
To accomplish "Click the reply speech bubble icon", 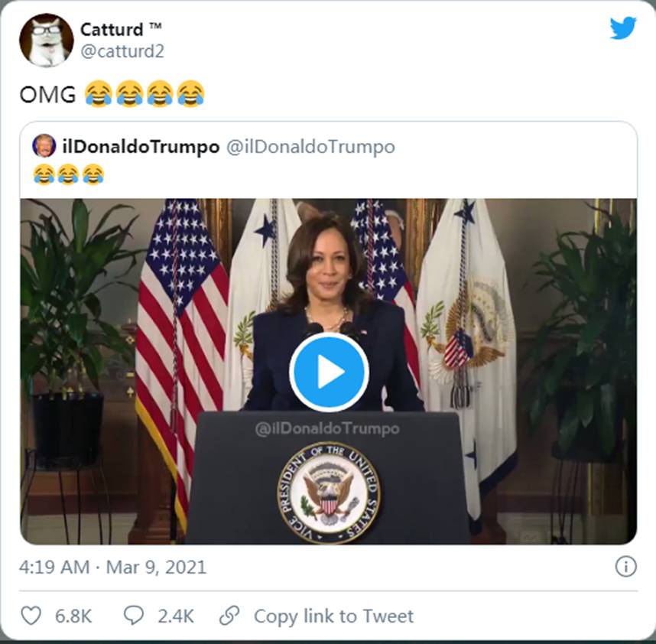I will [x=134, y=616].
